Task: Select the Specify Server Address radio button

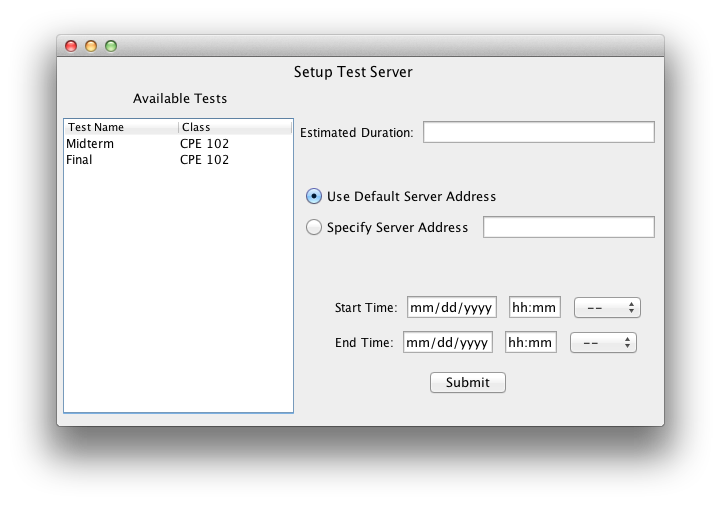Action: pos(314,227)
